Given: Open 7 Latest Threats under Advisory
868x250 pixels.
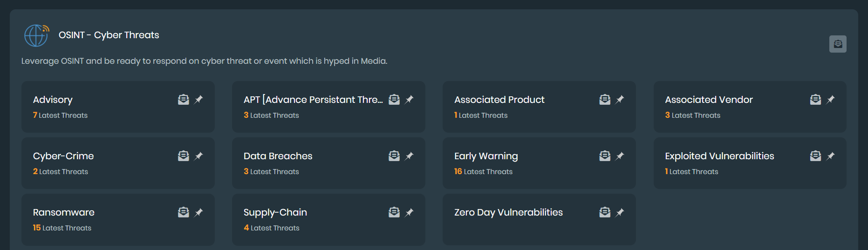Looking at the screenshot, I should tap(60, 115).
